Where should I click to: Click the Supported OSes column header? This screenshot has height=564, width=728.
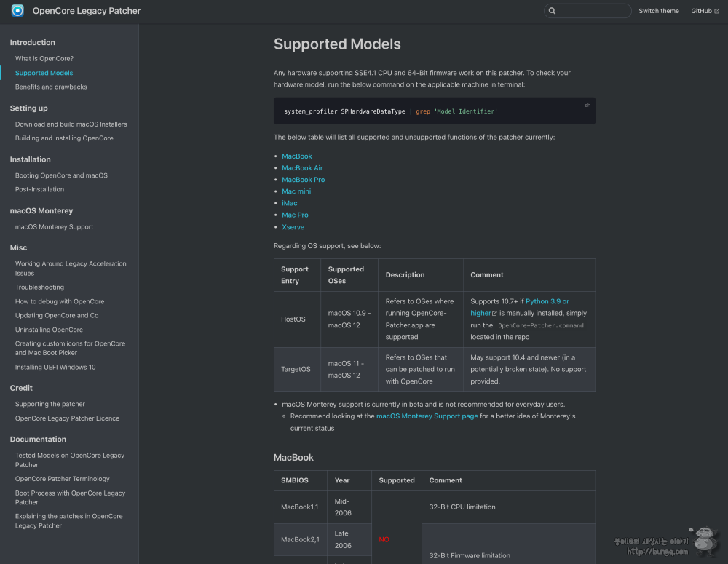point(349,275)
